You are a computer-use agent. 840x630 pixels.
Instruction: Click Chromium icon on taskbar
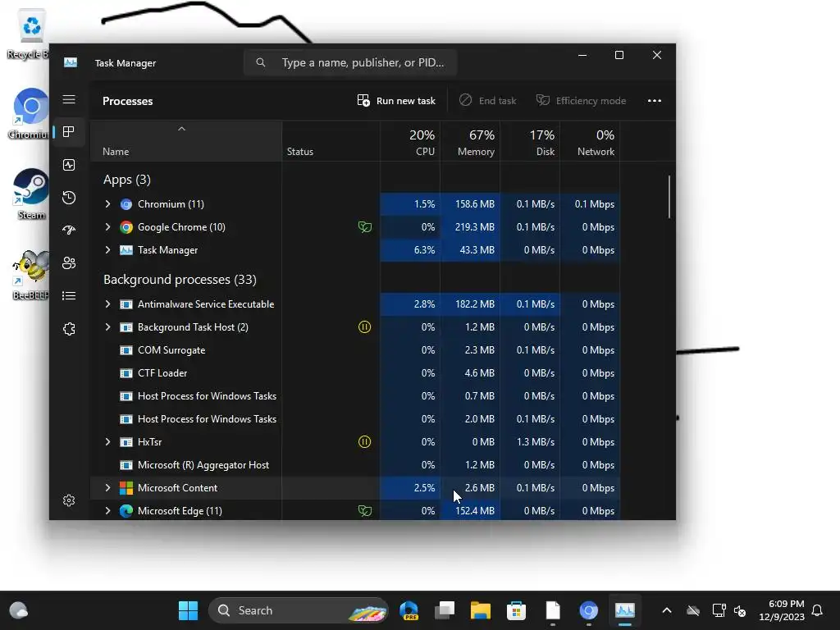[x=588, y=610]
